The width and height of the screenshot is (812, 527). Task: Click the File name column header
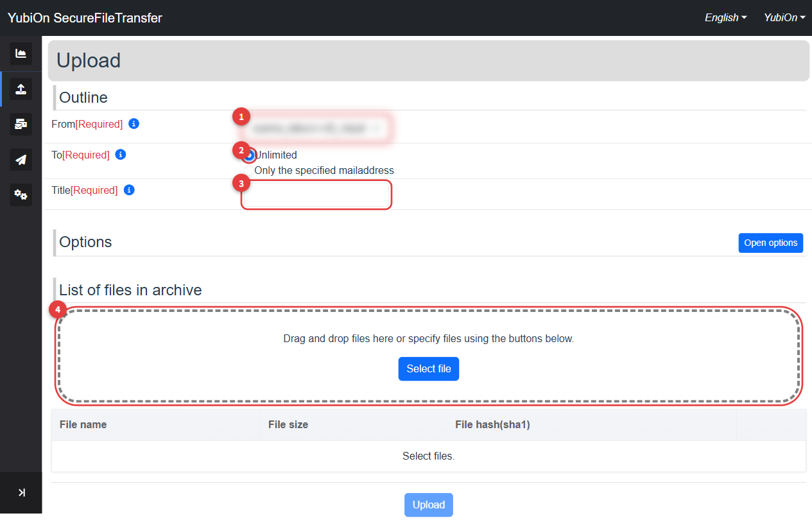click(156, 424)
